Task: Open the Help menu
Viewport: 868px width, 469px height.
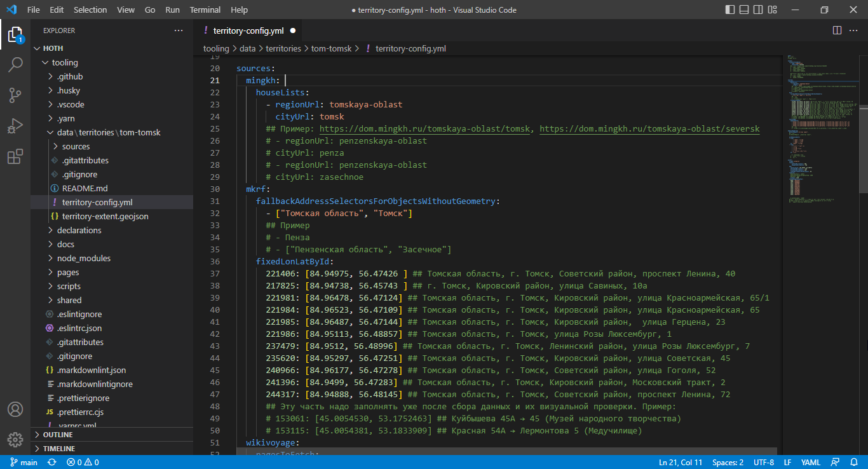Action: pos(240,10)
